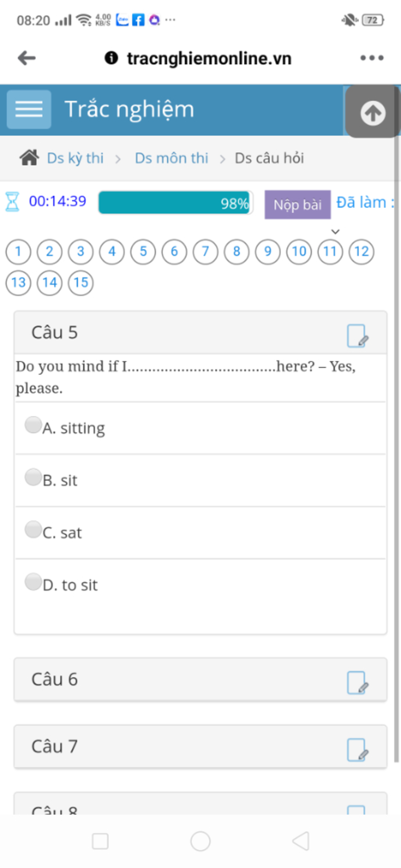Go to Ds kỳ thi breadcrumb
401x868 pixels.
click(75, 158)
